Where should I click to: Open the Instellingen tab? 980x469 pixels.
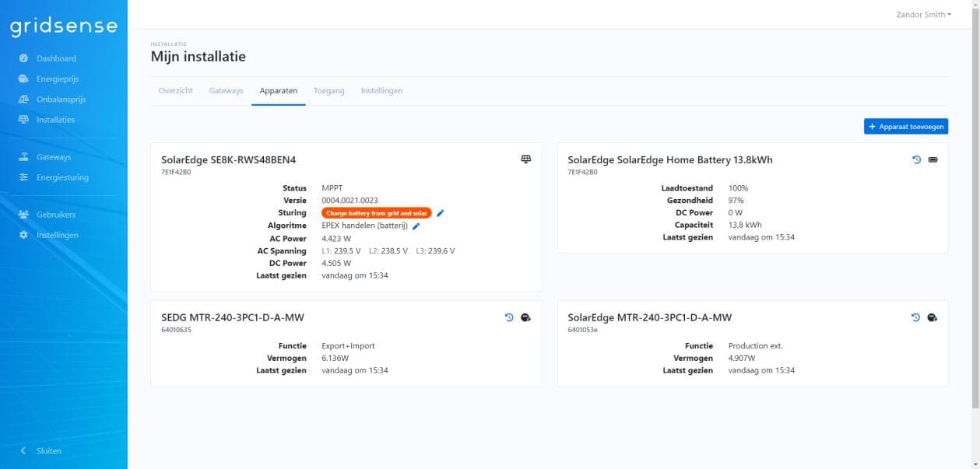pyautogui.click(x=381, y=91)
